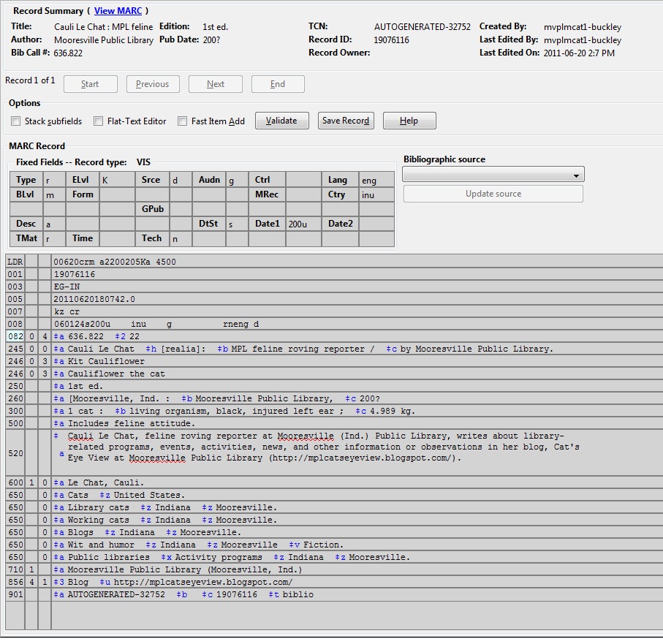663x644 pixels.
Task: Check the Fast Item Add option
Action: pos(182,121)
